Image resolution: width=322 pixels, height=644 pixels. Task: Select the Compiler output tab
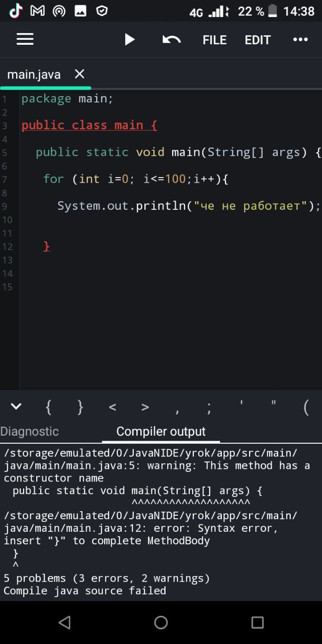click(161, 432)
